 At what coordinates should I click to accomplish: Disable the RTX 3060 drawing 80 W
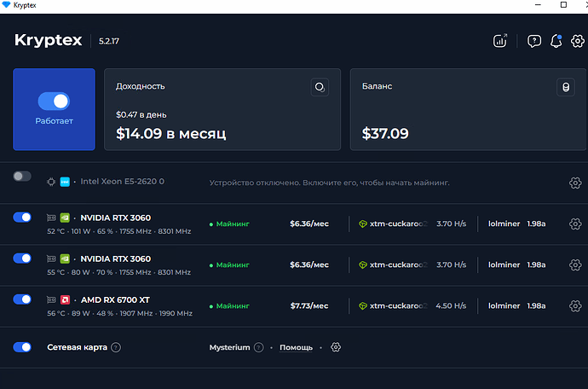(x=22, y=258)
